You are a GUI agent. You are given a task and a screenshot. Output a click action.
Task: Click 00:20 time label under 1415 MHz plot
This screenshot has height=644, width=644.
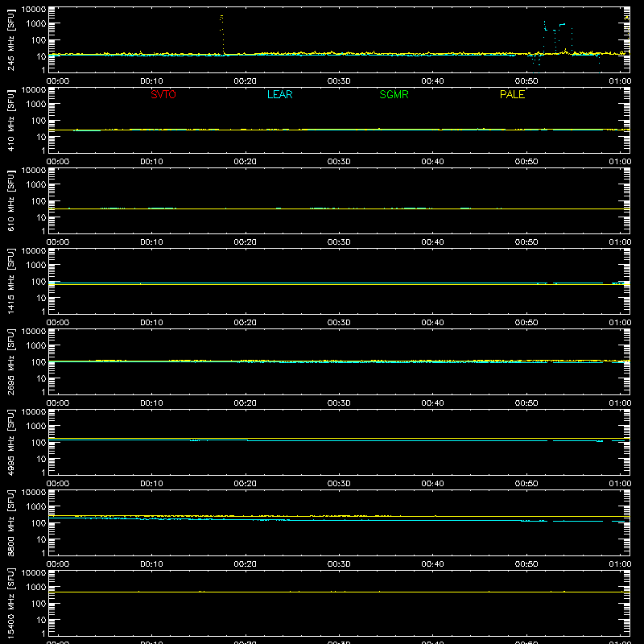(246, 323)
